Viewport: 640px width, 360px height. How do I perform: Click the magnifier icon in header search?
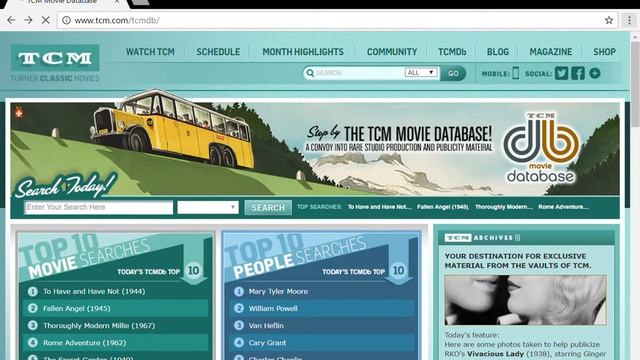click(310, 73)
